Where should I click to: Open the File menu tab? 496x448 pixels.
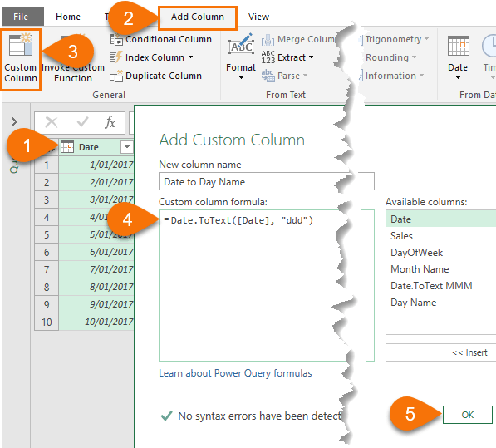(x=21, y=17)
